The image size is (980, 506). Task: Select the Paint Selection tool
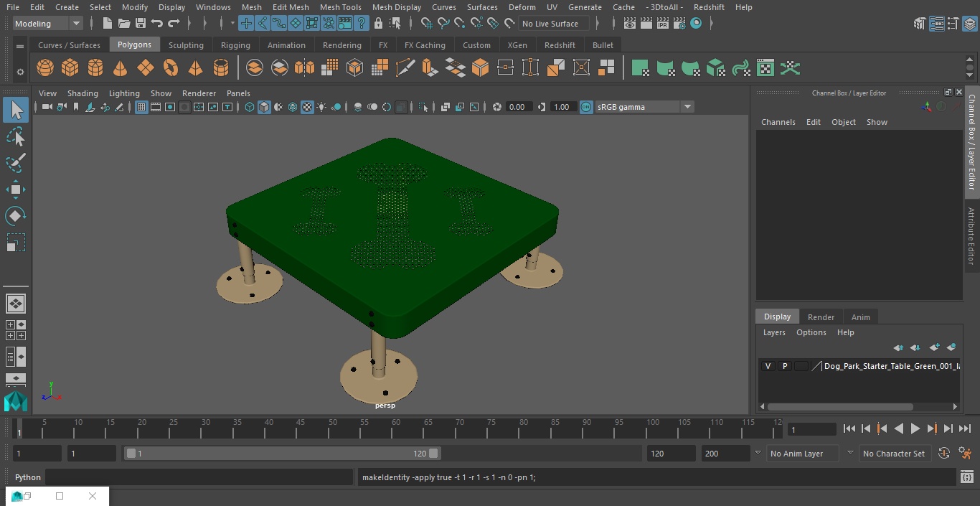point(16,163)
